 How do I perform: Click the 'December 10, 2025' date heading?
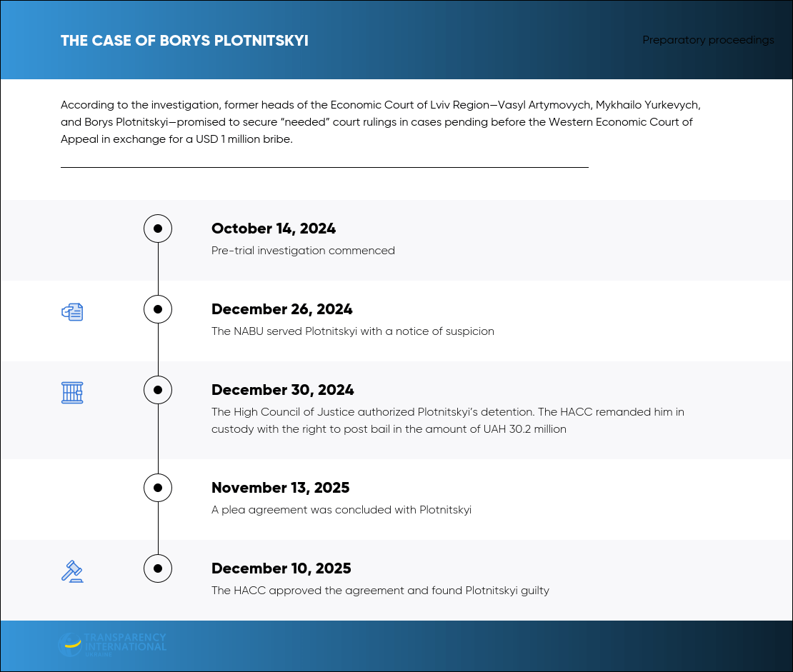(x=281, y=568)
